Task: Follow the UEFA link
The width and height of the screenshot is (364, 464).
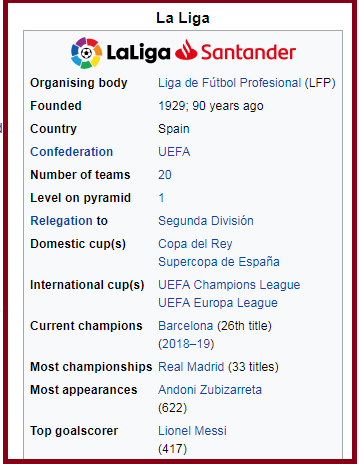Action: click(x=174, y=152)
